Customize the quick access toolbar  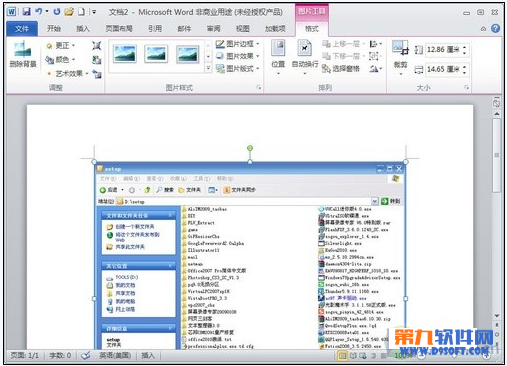(94, 12)
